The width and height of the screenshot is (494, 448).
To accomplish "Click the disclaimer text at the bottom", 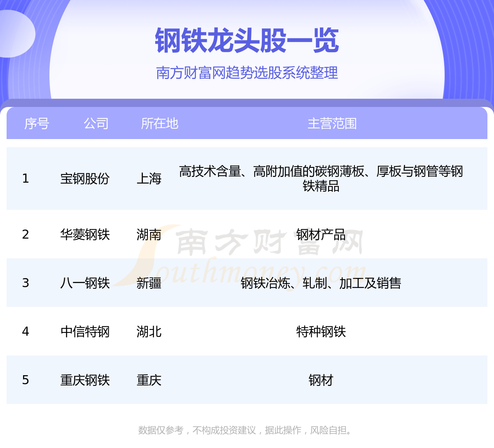I will coord(246,430).
